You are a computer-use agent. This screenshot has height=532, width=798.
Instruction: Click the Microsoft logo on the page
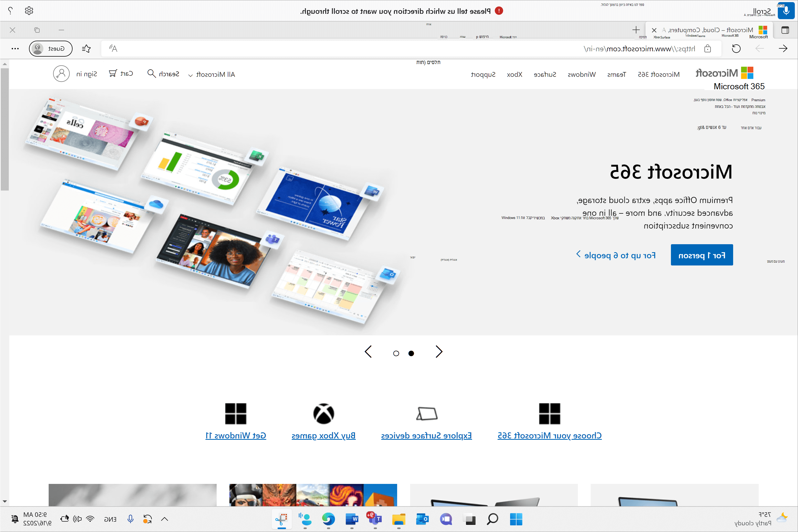pyautogui.click(x=724, y=73)
